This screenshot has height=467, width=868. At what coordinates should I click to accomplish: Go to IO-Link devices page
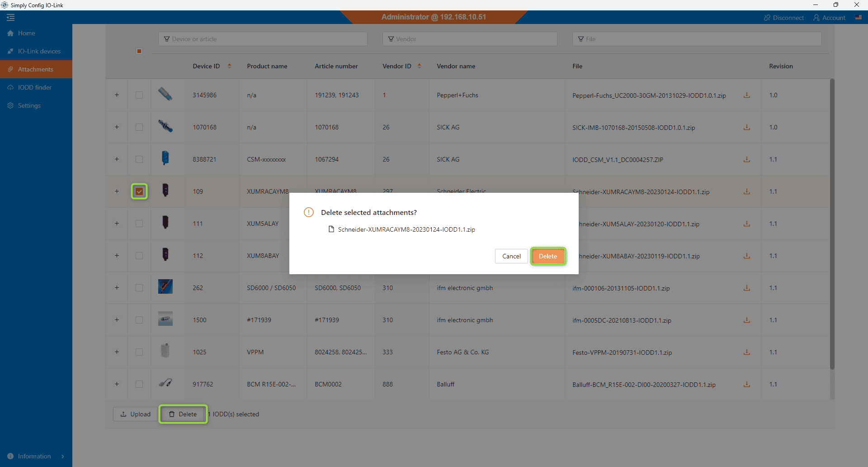[39, 51]
